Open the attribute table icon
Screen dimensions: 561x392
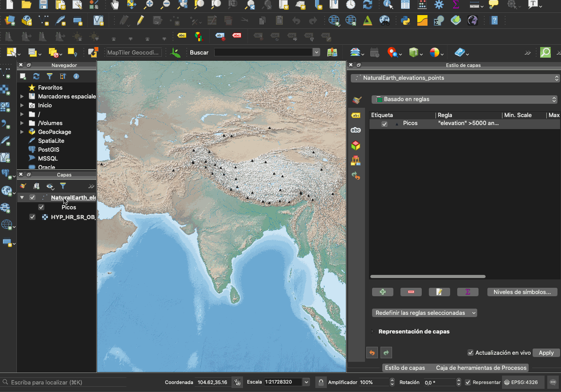(405, 5)
